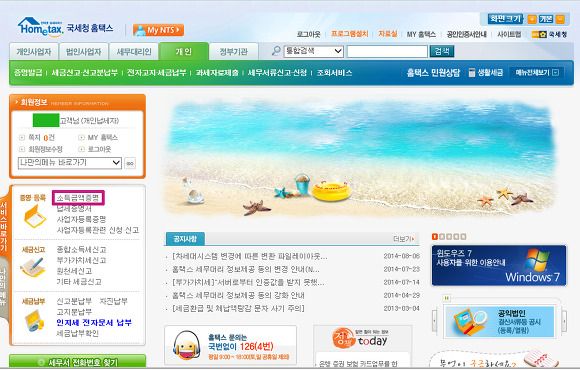Click the 세금납부 wallet icon

click(34, 321)
